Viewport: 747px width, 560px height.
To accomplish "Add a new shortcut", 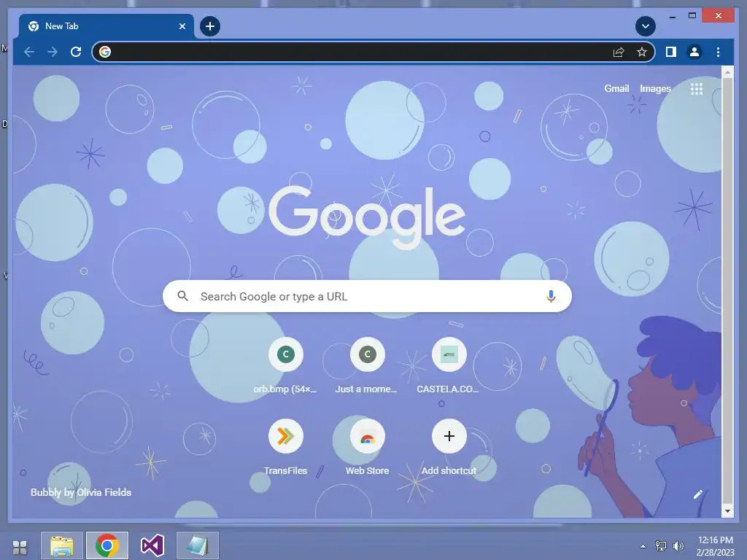I will point(449,447).
